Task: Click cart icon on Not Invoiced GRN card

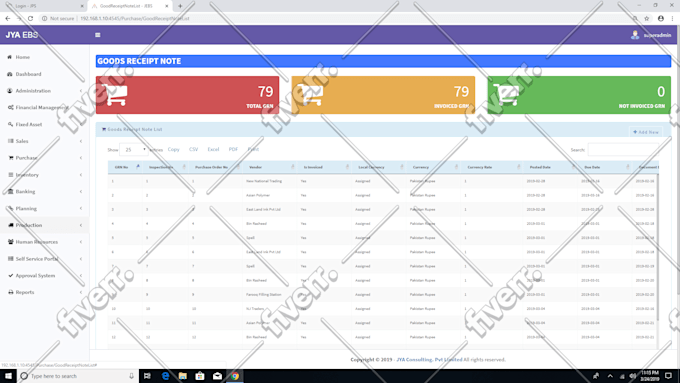Action: pos(507,94)
